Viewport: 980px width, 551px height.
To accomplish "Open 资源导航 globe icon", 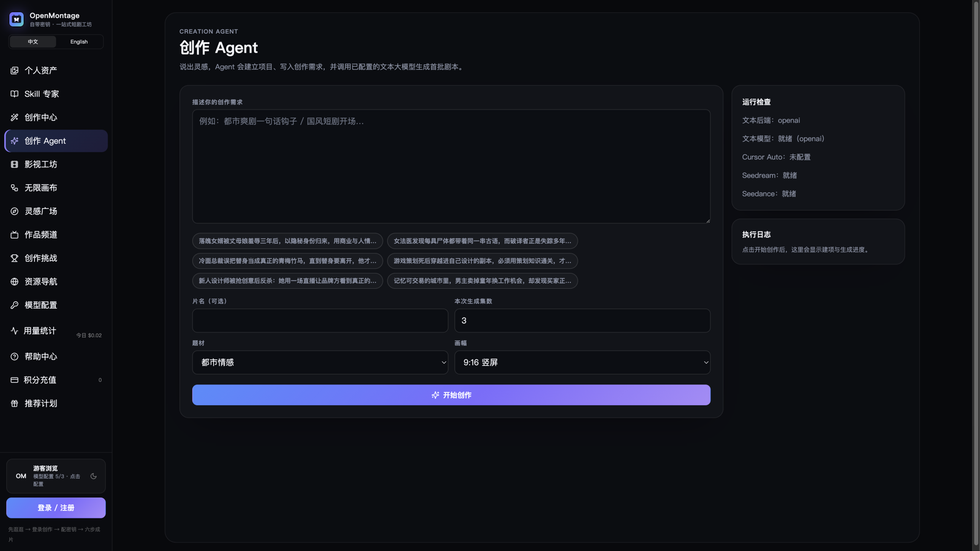I will click(x=14, y=282).
